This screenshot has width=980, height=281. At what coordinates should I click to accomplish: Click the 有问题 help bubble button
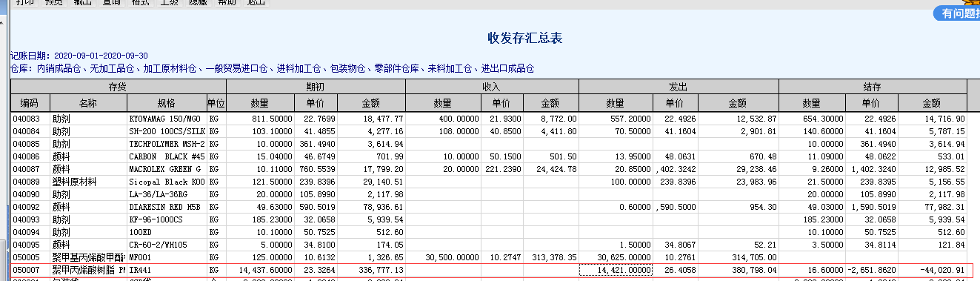point(956,13)
